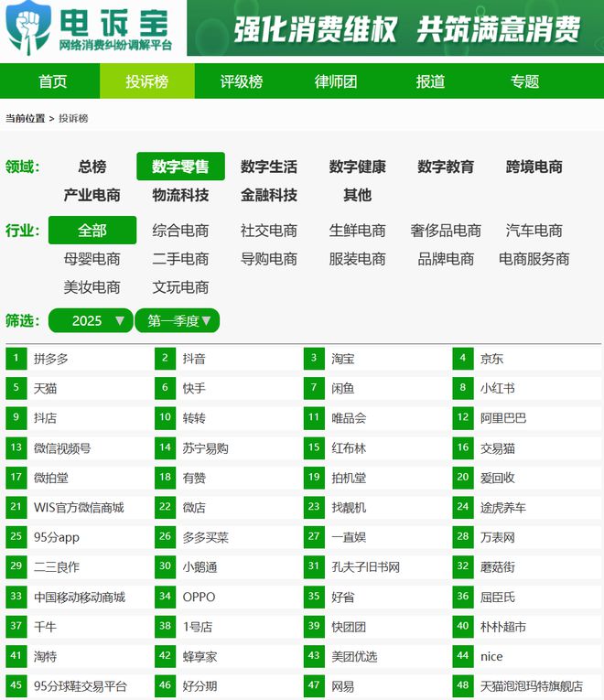This screenshot has width=604, height=700.
Task: Open the 拼多多 ranking entry
Action: [51, 359]
